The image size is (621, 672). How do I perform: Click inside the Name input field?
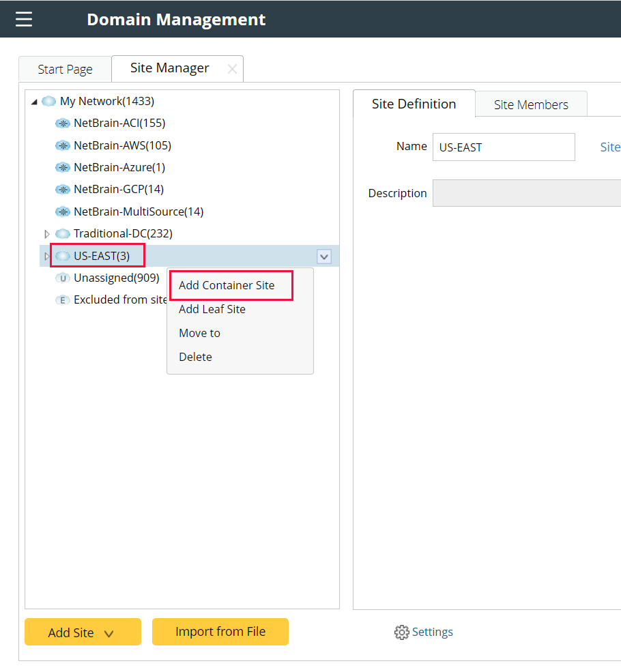point(503,147)
